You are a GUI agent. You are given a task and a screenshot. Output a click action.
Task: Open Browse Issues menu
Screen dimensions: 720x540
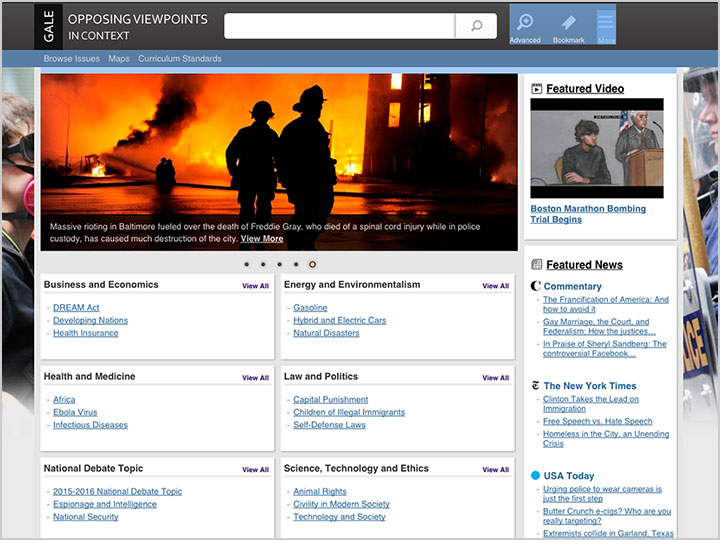click(72, 59)
